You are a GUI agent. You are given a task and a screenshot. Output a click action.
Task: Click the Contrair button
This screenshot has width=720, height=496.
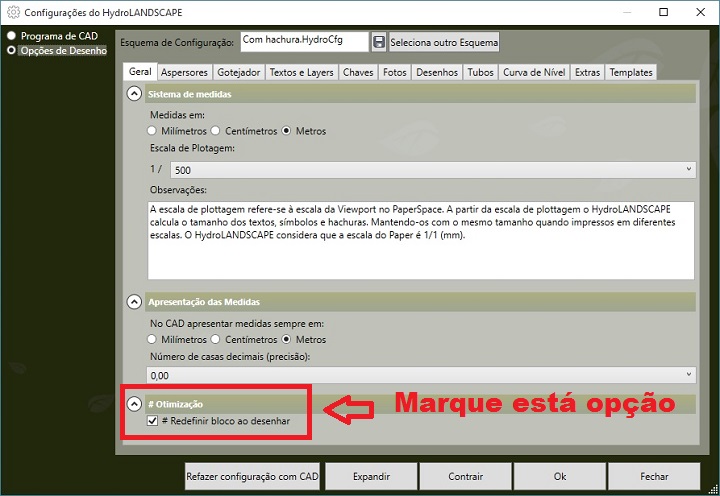pyautogui.click(x=466, y=476)
